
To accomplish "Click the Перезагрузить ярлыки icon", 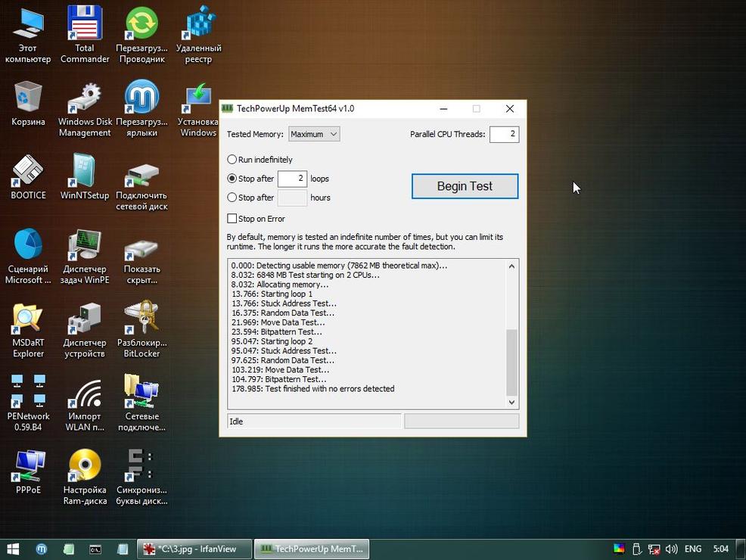I will [x=141, y=108].
